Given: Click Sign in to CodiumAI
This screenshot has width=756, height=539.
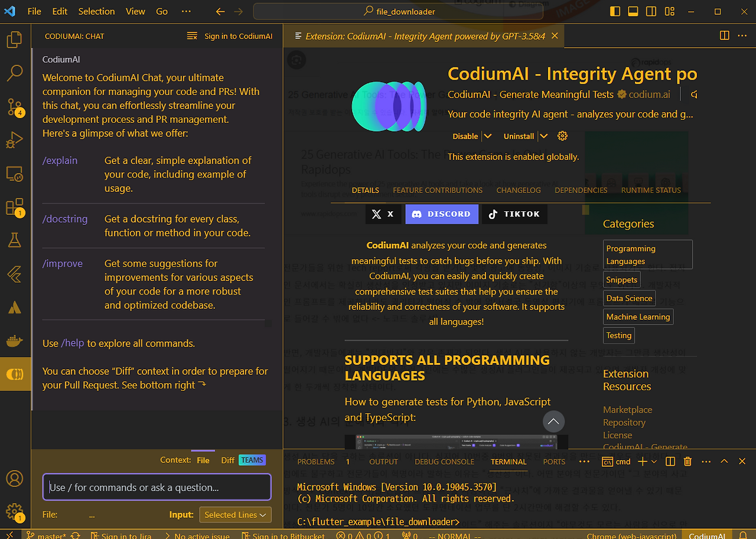Looking at the screenshot, I should (239, 36).
